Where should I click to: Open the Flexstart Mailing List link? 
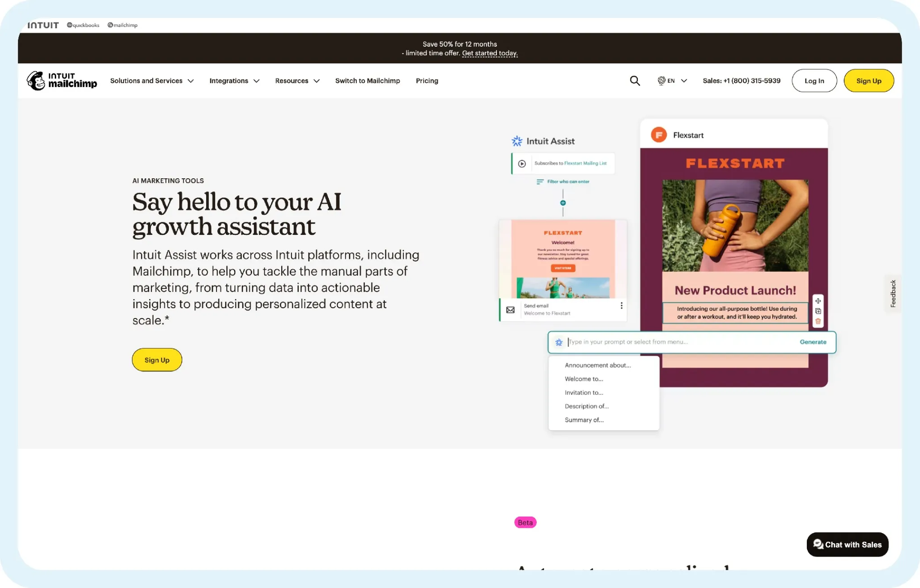(585, 164)
